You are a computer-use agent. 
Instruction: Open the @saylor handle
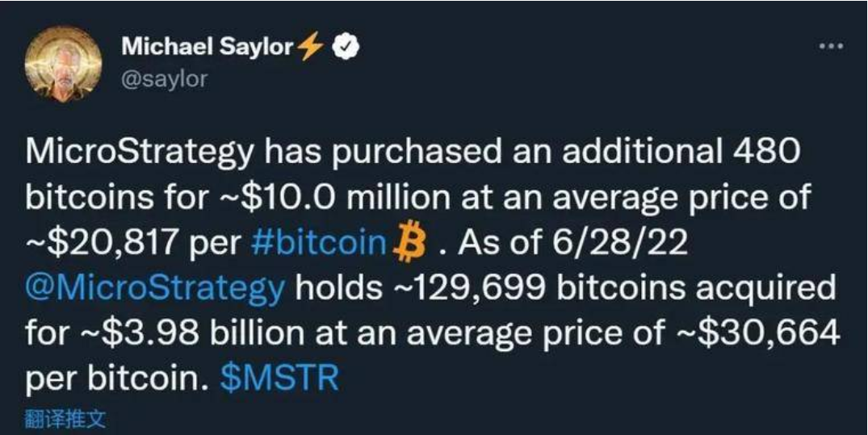click(x=165, y=78)
